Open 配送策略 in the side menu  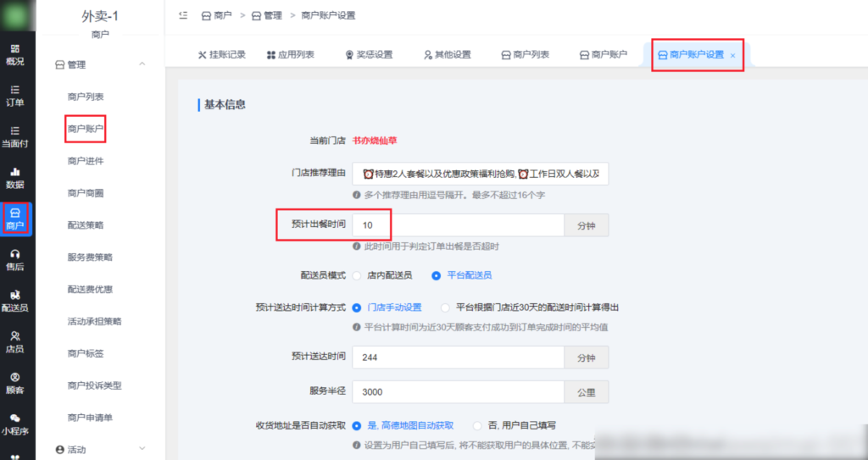(x=86, y=225)
